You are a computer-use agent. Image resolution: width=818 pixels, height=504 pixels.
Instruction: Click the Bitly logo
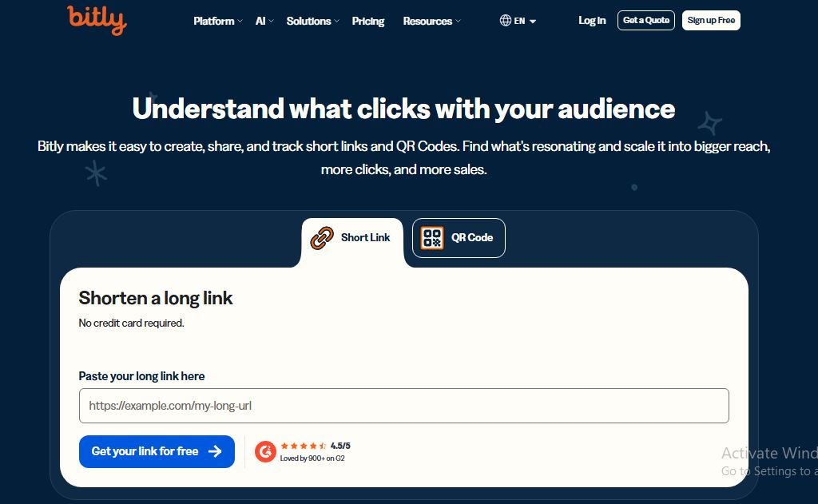pos(97,20)
